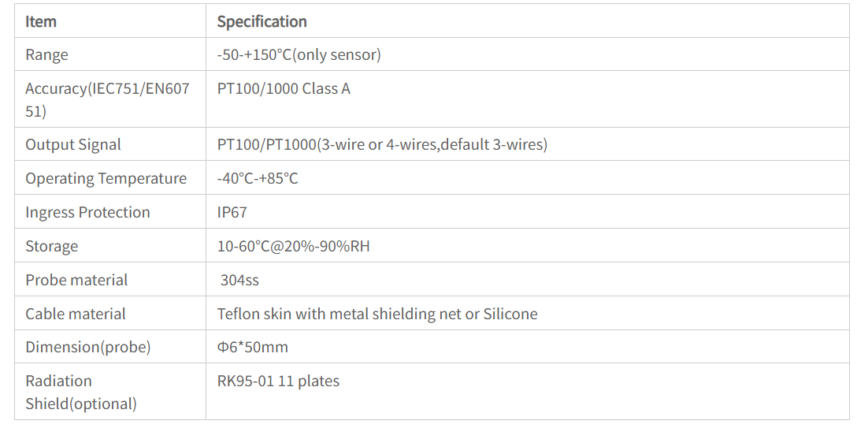The height and width of the screenshot is (428, 868).
Task: Click the 'PT100/1000 Class A' text
Action: [284, 88]
